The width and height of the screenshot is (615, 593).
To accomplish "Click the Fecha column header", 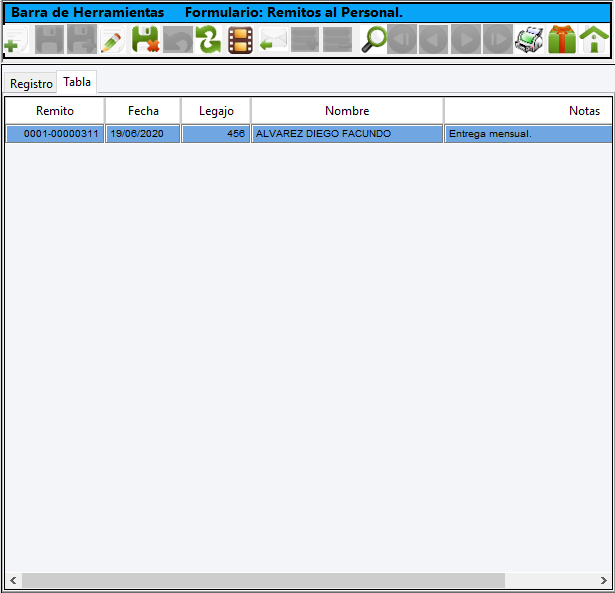I will (x=143, y=111).
